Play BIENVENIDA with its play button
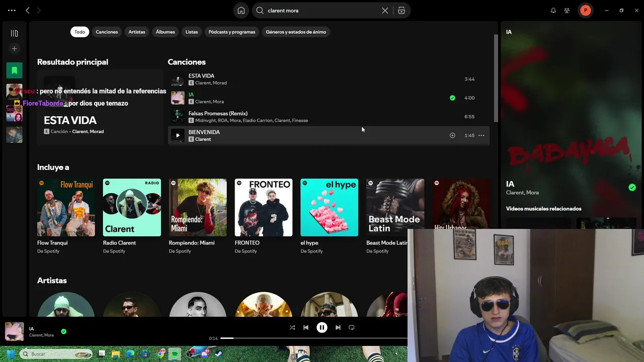Viewport: 644px width, 362px height. 178,135
